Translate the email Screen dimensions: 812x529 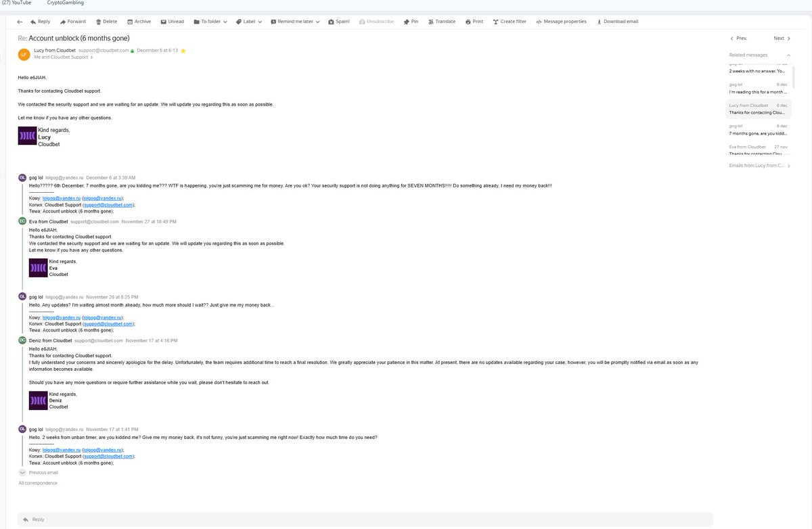[441, 22]
